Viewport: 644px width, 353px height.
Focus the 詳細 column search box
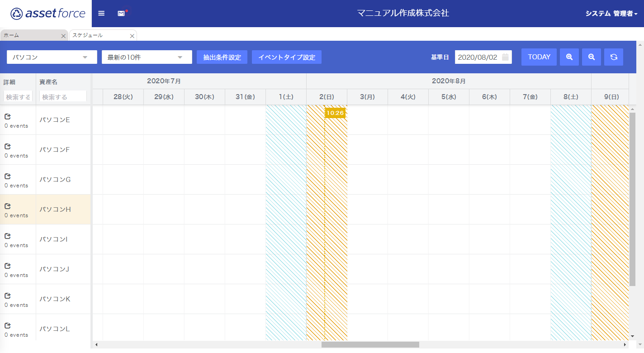(x=18, y=97)
